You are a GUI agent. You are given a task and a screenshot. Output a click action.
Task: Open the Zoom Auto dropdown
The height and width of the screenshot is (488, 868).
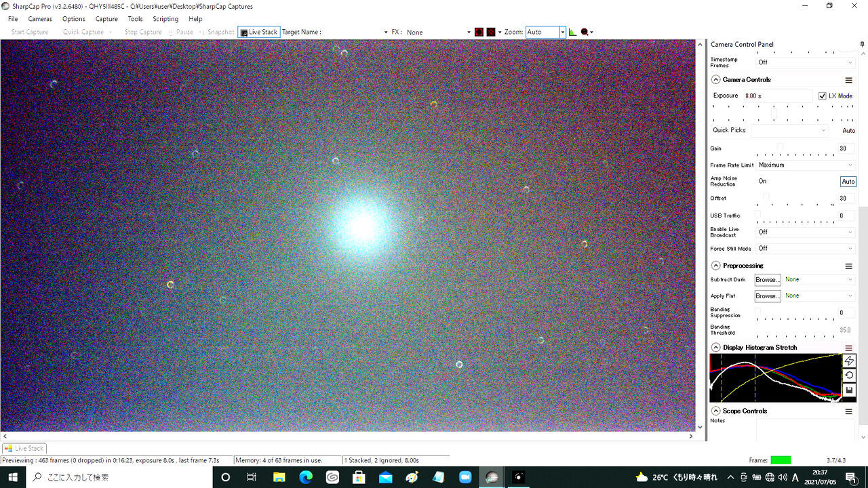tap(545, 32)
